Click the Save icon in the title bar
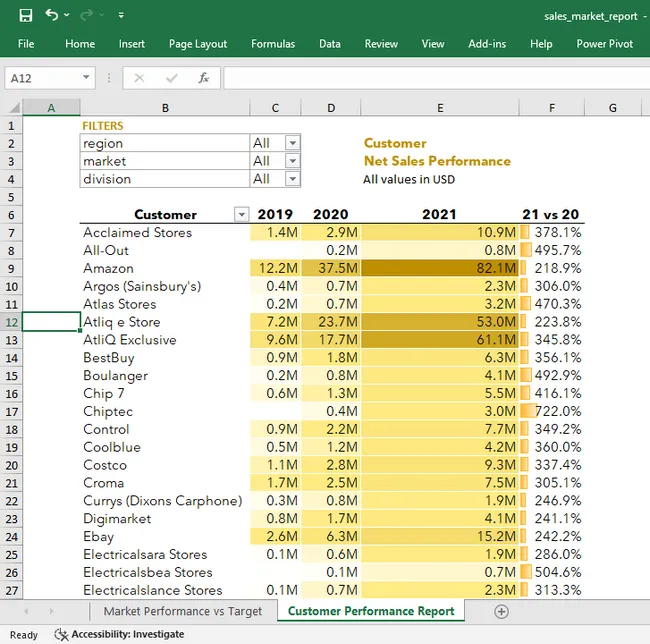Viewport: 650px width, 644px height. click(x=25, y=15)
